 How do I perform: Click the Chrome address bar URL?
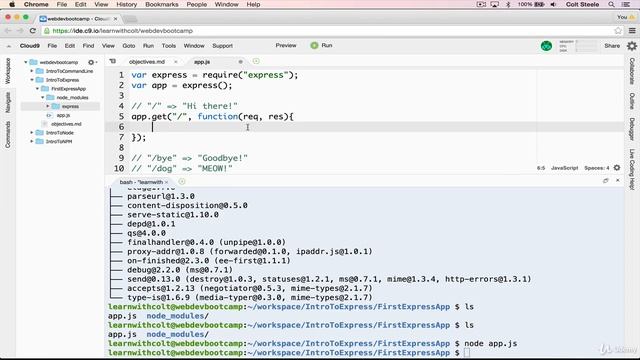[x=122, y=31]
